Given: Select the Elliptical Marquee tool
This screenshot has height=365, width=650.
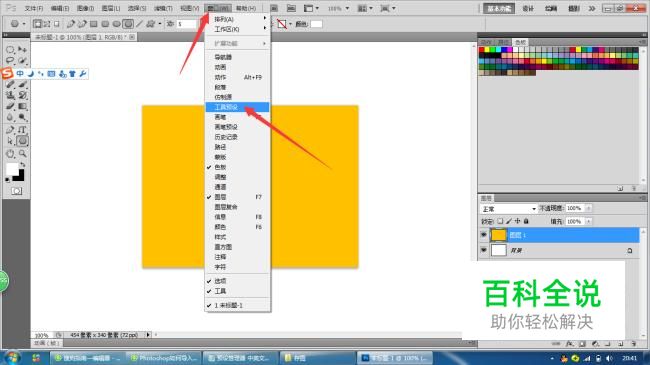Looking at the screenshot, I should pos(10,50).
